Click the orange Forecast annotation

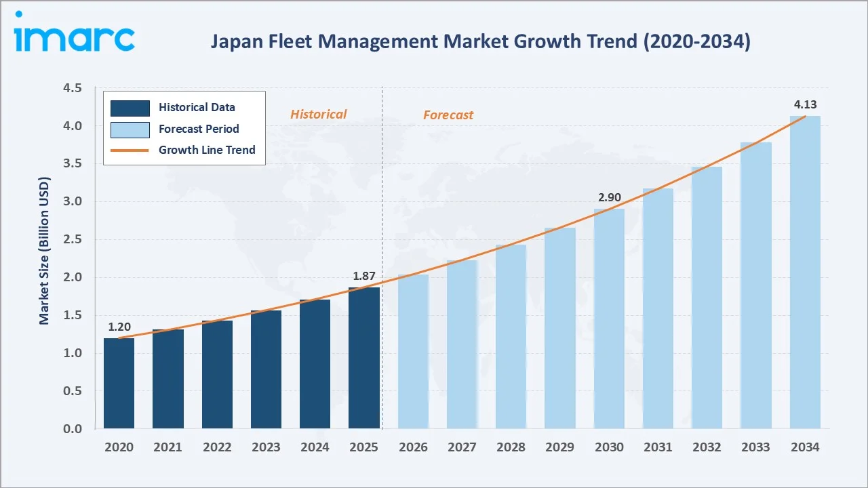[448, 115]
